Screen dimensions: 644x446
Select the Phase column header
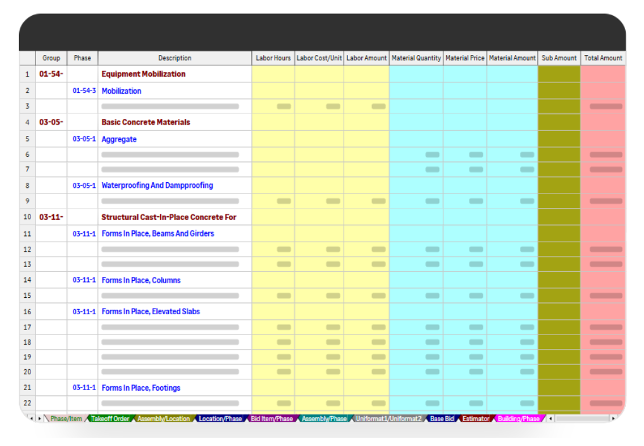(x=82, y=58)
